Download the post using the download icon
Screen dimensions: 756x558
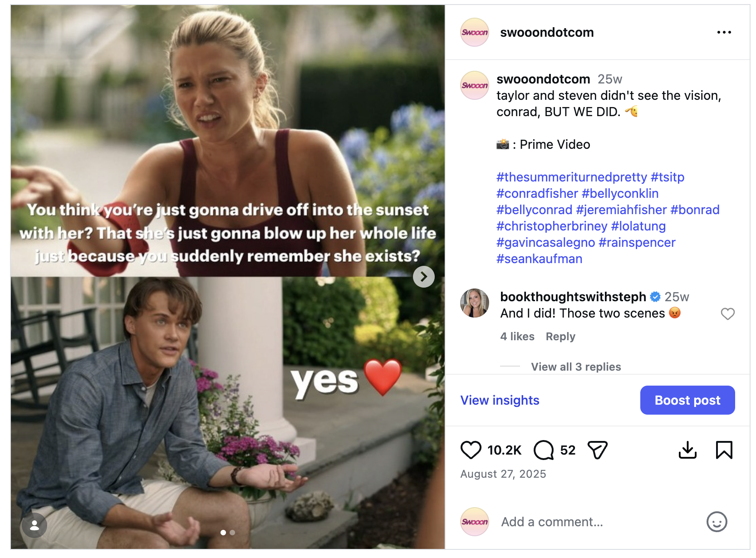coord(687,450)
